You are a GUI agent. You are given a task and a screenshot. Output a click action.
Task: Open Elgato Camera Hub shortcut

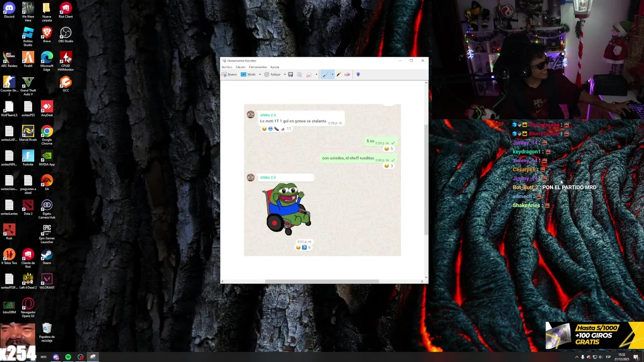pos(47,209)
